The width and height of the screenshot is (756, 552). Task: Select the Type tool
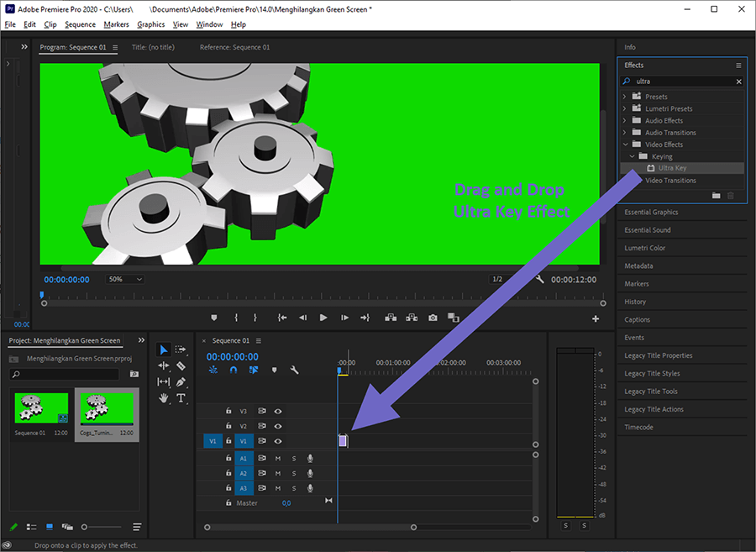pyautogui.click(x=181, y=398)
